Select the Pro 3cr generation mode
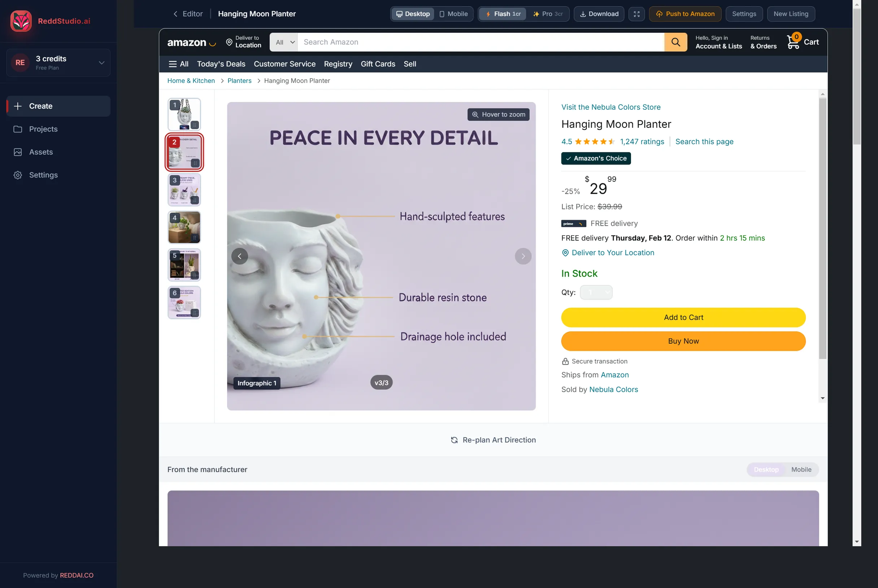Image resolution: width=878 pixels, height=588 pixels. [548, 14]
